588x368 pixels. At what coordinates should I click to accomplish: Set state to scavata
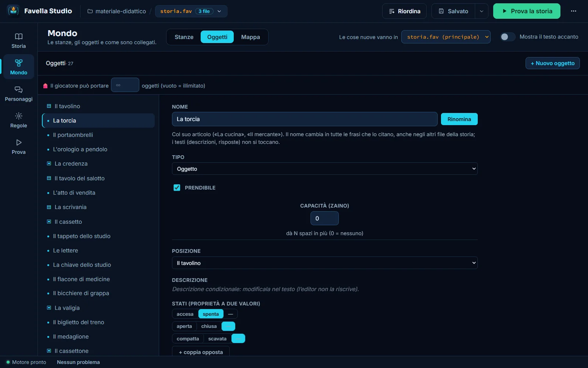pyautogui.click(x=217, y=339)
